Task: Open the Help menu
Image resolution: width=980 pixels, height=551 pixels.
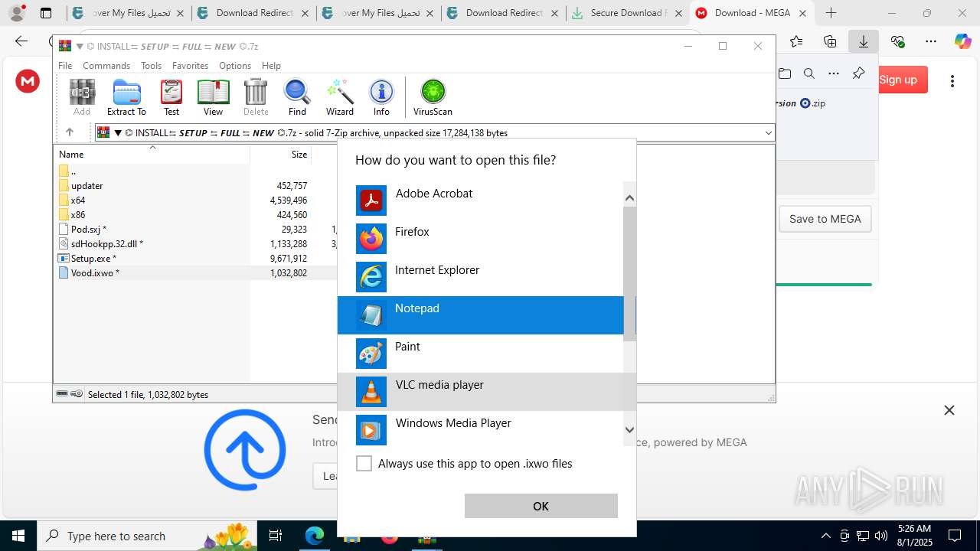Action: (x=271, y=66)
